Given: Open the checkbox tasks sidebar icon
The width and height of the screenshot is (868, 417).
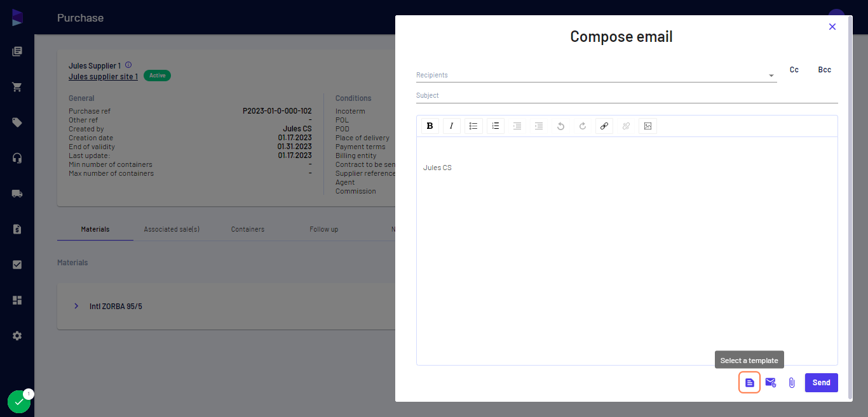Looking at the screenshot, I should [x=17, y=265].
